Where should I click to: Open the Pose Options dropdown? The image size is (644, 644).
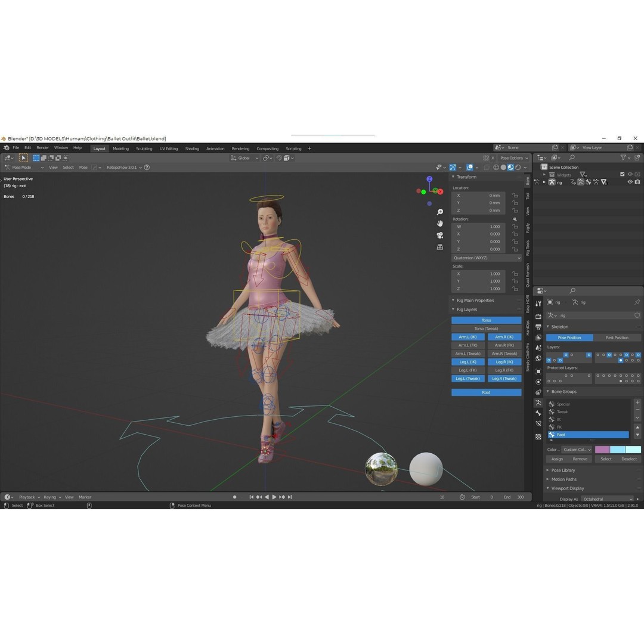pyautogui.click(x=514, y=157)
